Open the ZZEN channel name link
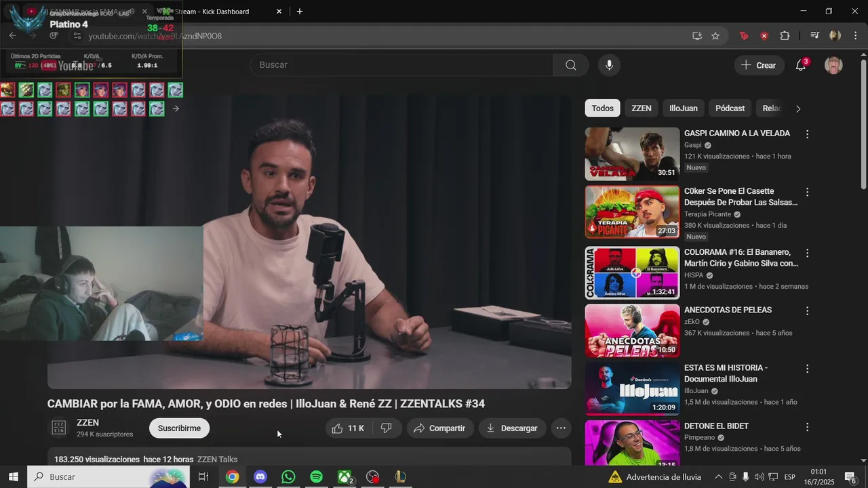Screen dimensions: 868x488 (87, 422)
